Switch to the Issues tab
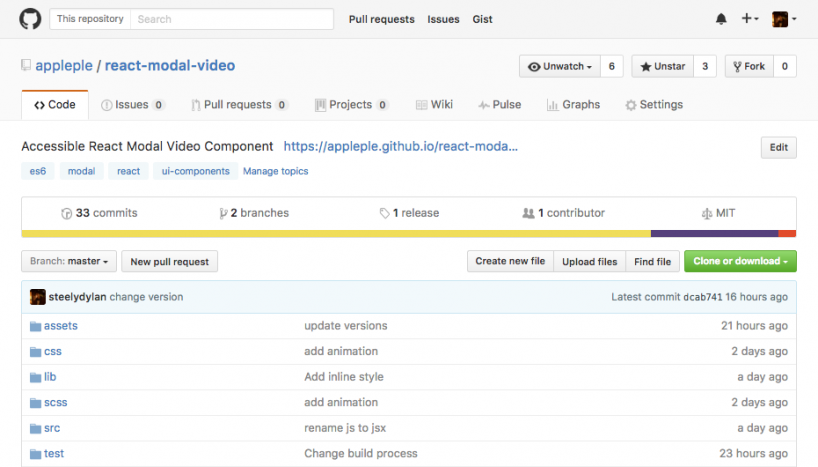818x467 pixels. [132, 104]
